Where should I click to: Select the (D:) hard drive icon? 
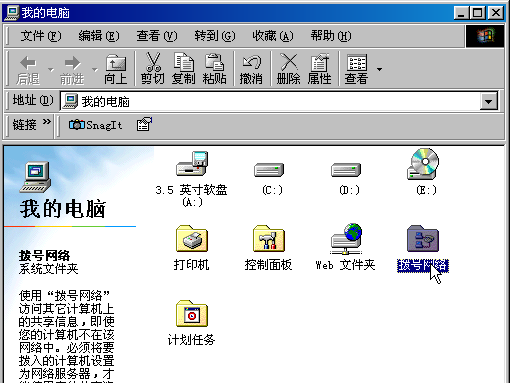point(346,170)
